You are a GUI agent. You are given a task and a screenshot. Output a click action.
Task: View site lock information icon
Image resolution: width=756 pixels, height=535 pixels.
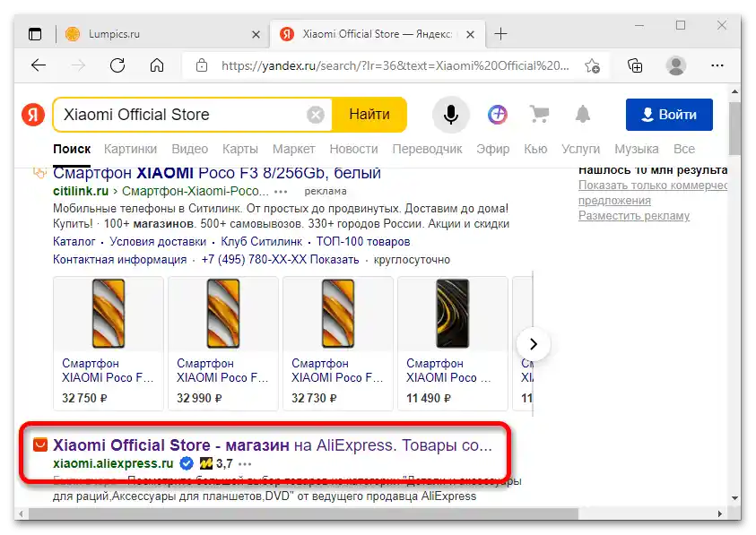[202, 65]
